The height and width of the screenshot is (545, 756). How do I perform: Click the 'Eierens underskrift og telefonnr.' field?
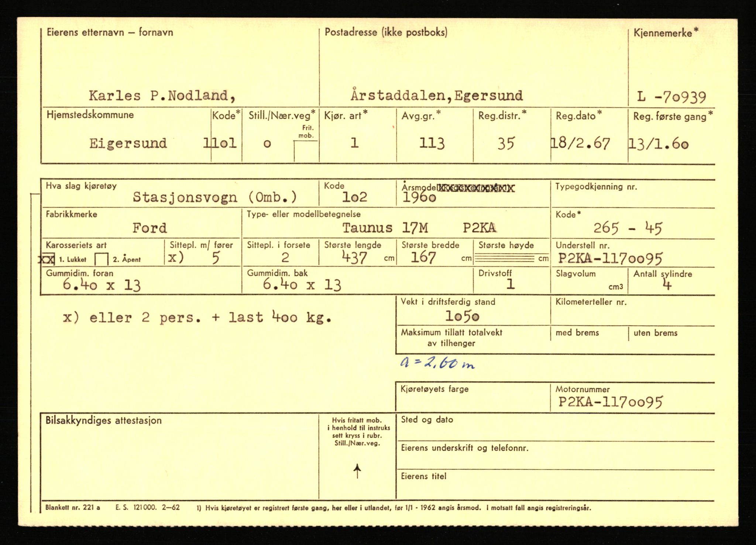point(555,456)
